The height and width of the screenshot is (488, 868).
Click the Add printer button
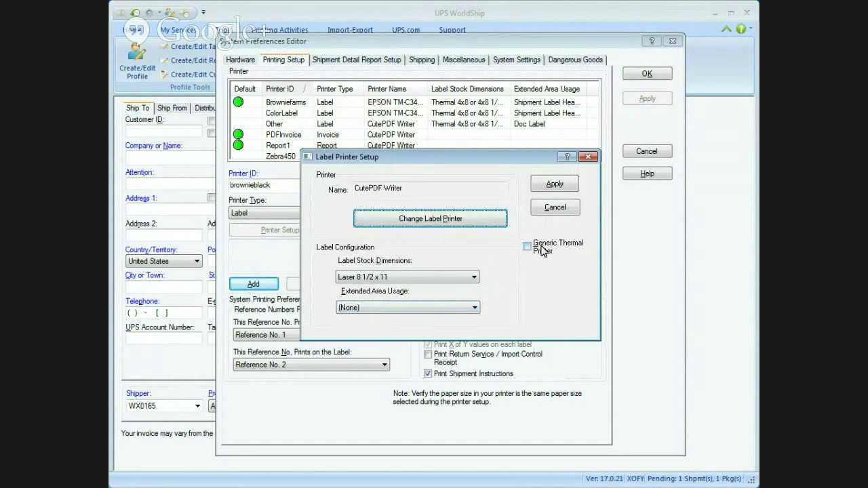[254, 284]
